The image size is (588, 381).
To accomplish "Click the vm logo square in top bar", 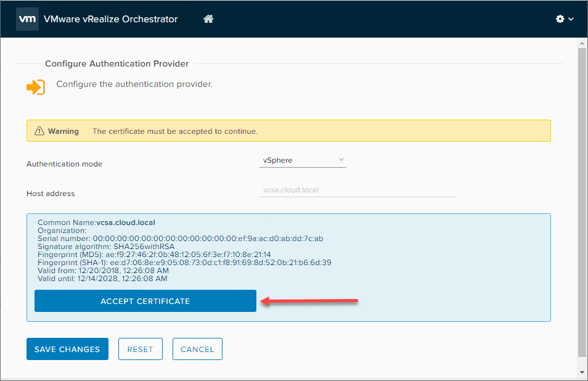I will click(27, 18).
